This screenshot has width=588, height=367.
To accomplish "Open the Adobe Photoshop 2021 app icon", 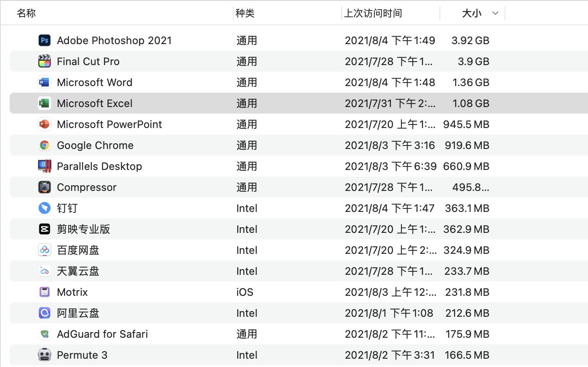I will pos(44,40).
